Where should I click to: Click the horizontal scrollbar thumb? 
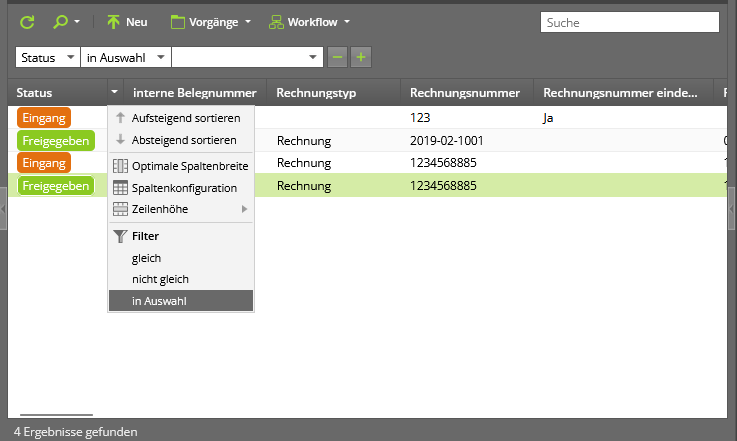(x=56, y=415)
